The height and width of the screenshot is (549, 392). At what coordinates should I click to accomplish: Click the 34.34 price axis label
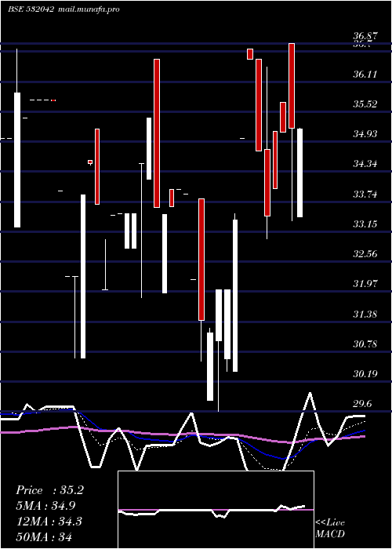(x=365, y=163)
